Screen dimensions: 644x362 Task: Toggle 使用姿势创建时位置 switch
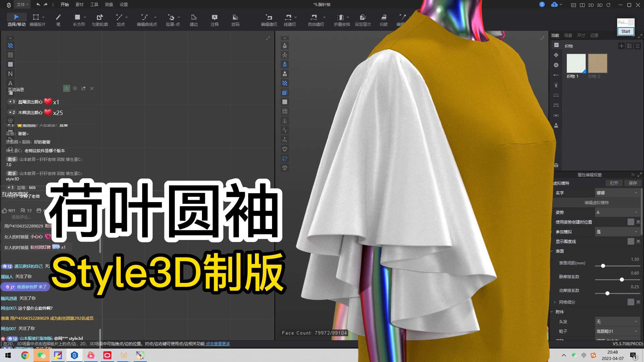(x=631, y=222)
